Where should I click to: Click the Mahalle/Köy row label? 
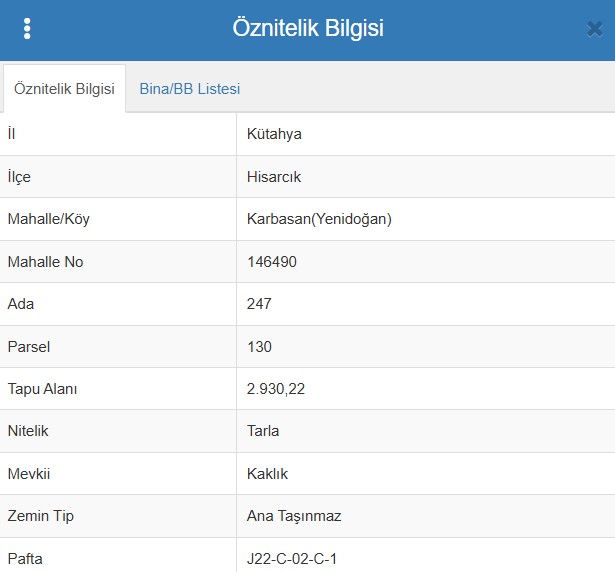tap(49, 219)
